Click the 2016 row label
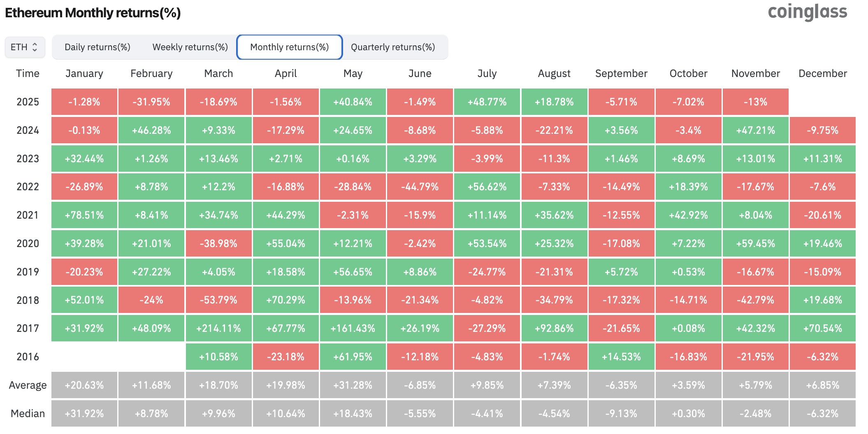The width and height of the screenshot is (868, 434). [x=27, y=357]
